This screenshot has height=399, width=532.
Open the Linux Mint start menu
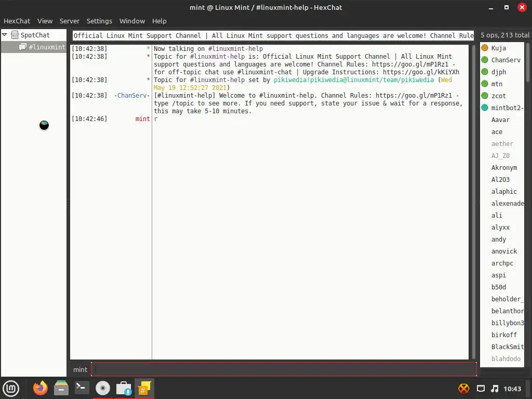(11, 388)
